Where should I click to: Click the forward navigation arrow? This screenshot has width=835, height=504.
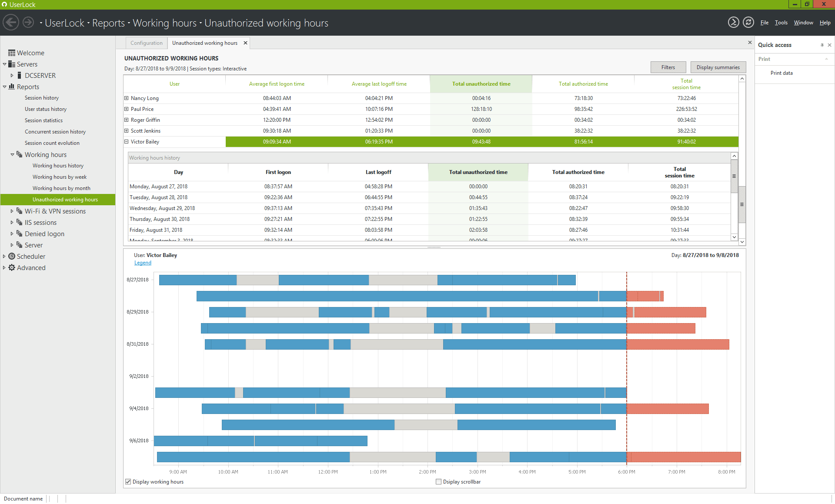click(28, 22)
